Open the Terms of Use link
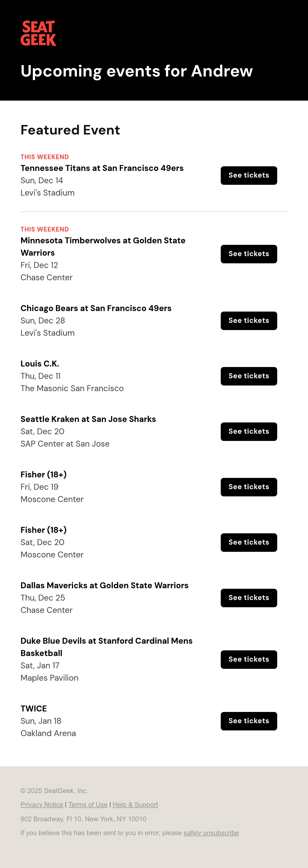308x868 pixels. [88, 805]
